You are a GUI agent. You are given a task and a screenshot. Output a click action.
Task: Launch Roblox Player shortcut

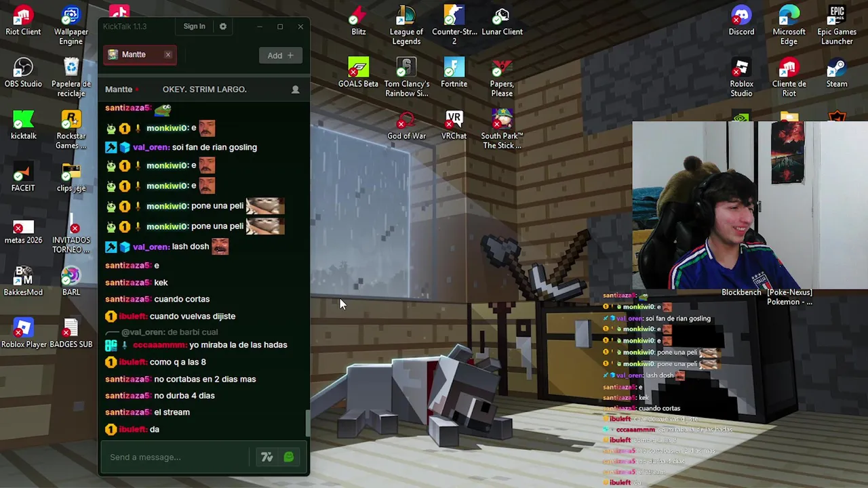pyautogui.click(x=23, y=334)
